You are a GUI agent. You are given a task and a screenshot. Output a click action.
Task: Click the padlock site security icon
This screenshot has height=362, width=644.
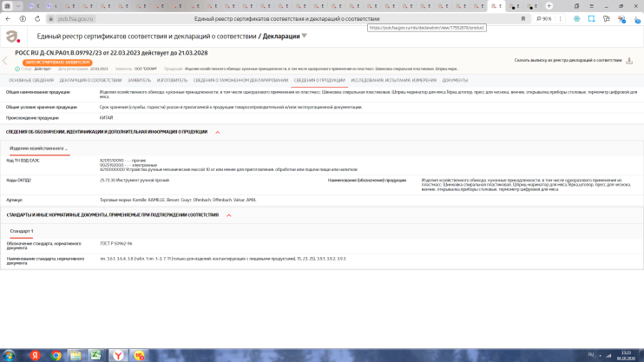pyautogui.click(x=51, y=19)
